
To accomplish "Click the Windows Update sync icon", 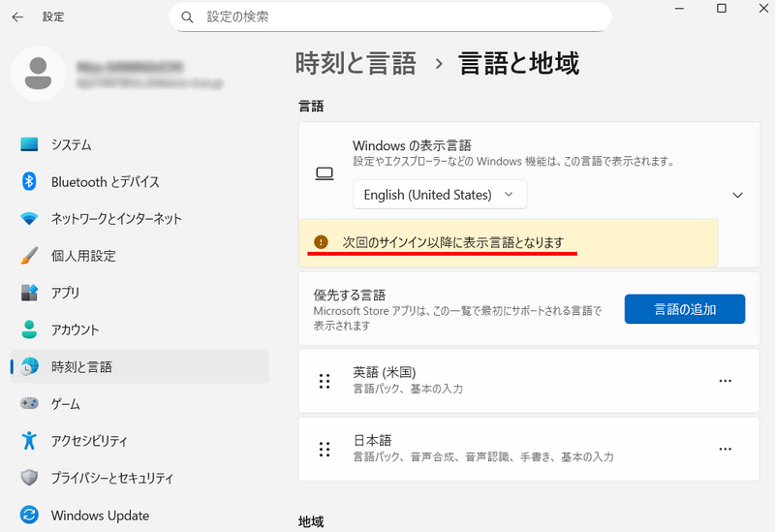I will coord(29,516).
